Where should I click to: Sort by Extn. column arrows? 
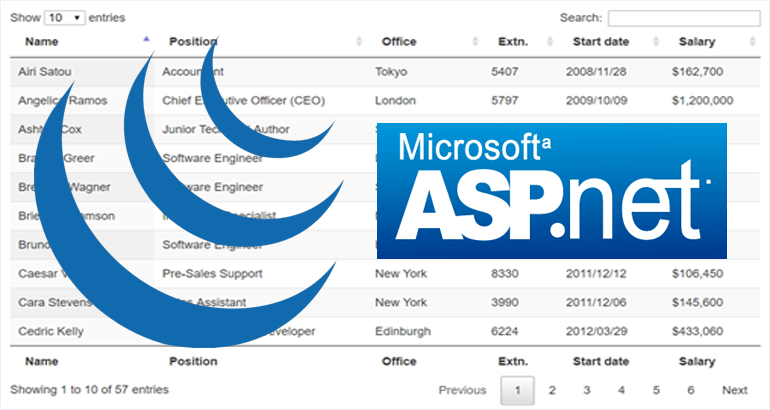(x=550, y=42)
